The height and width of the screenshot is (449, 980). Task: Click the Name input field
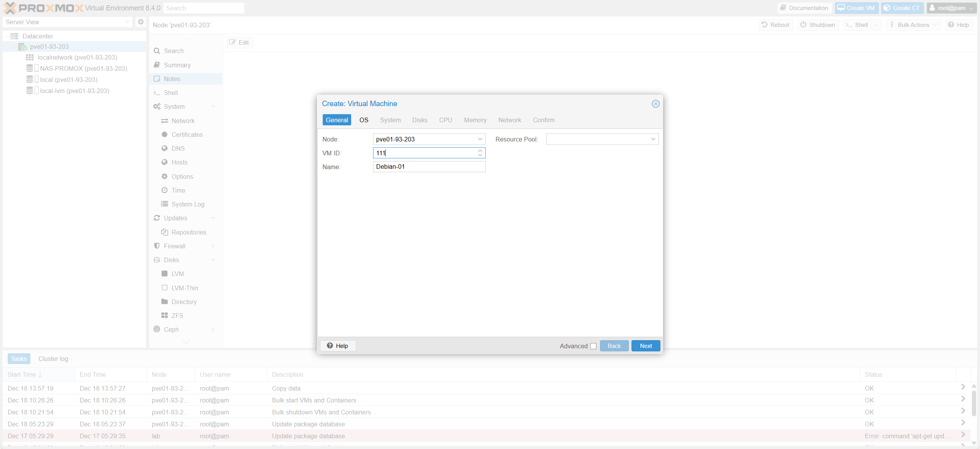click(429, 167)
